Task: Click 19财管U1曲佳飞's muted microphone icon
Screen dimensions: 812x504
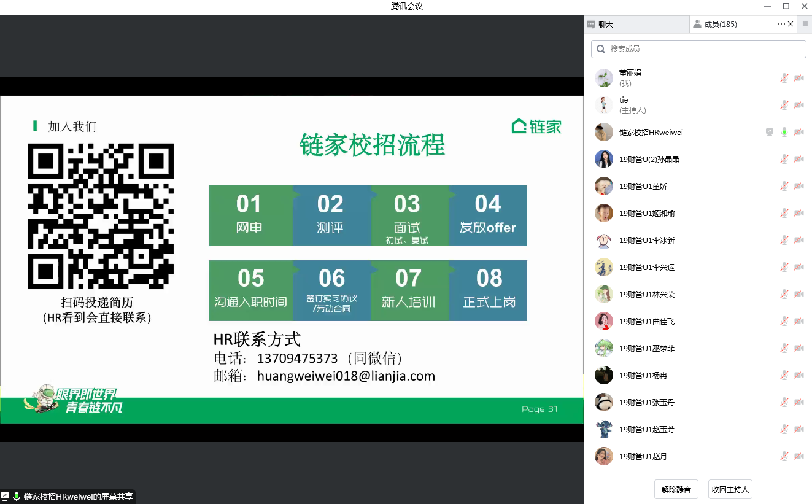Action: coord(784,321)
